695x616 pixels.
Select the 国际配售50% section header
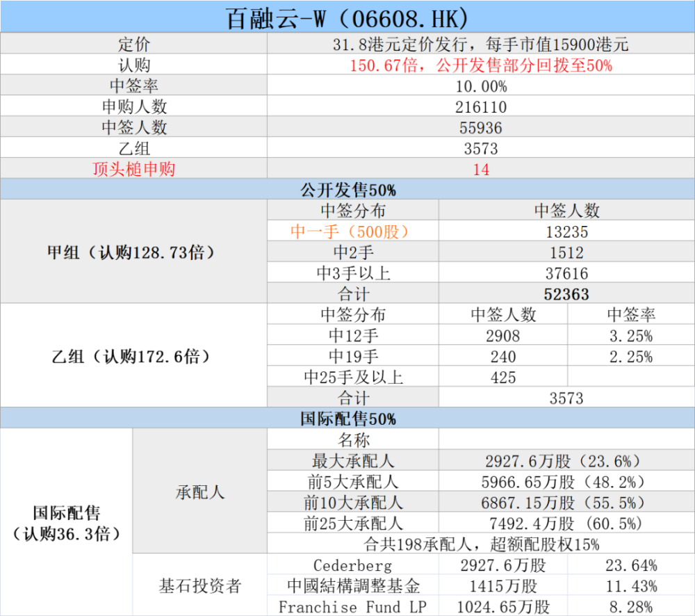point(347,419)
